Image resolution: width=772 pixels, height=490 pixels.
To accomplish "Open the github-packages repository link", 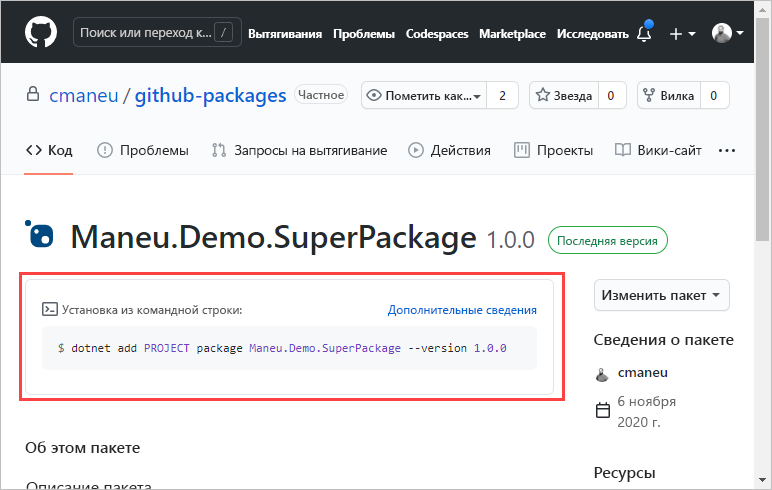I will [210, 96].
